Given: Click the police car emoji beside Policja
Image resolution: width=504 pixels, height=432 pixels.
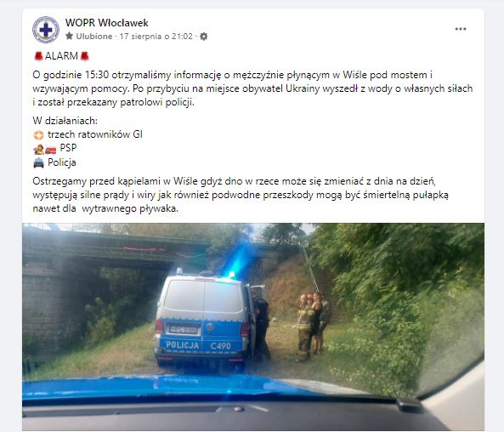Looking at the screenshot, I should coord(38,162).
